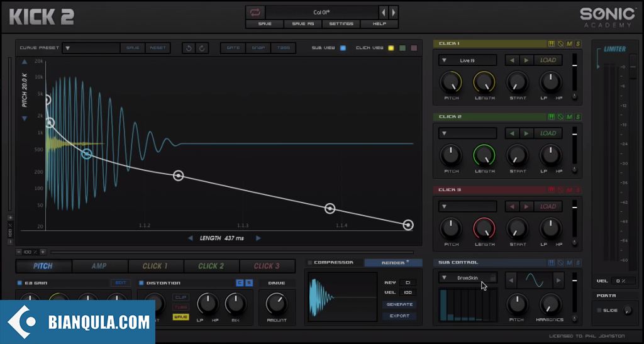
Task: Click Click 1 keytrack piano icon
Action: click(552, 43)
